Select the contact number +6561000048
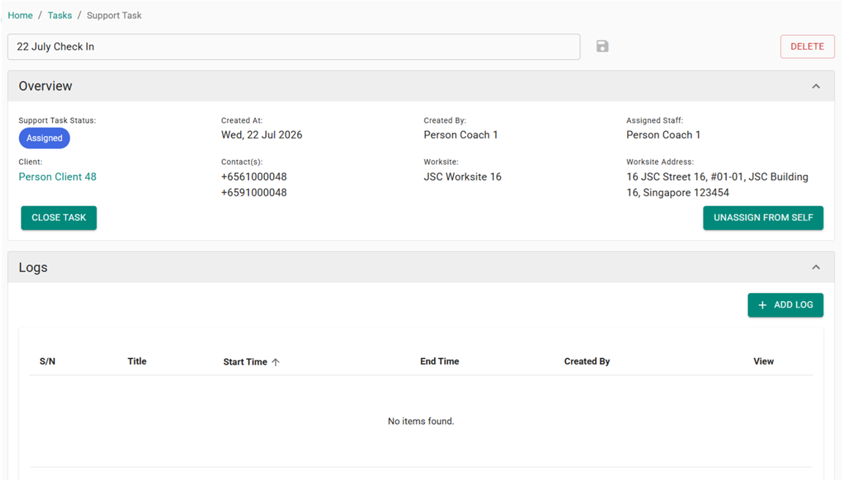Image resolution: width=868 pixels, height=501 pixels. (x=254, y=177)
